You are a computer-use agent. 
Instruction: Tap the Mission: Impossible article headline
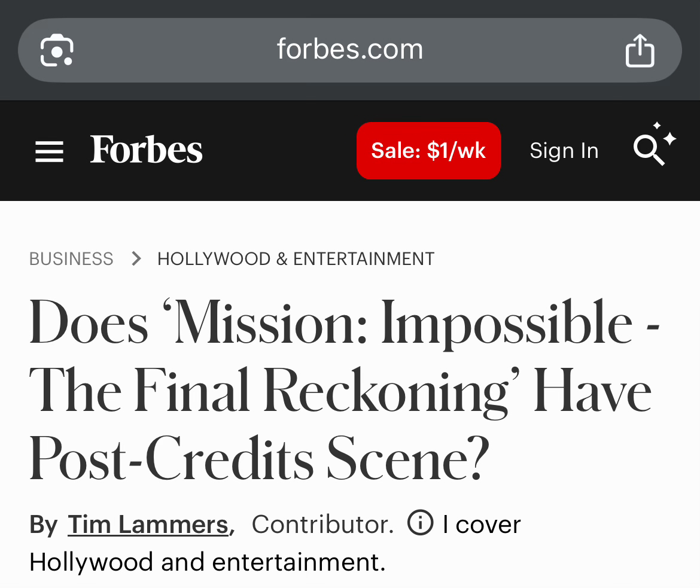pyautogui.click(x=344, y=389)
